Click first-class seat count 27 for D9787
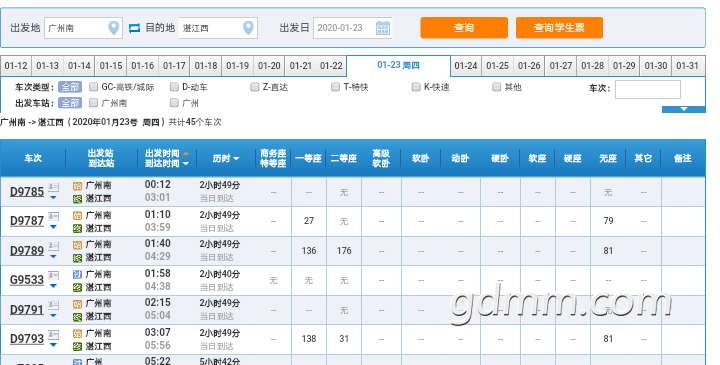 (309, 221)
